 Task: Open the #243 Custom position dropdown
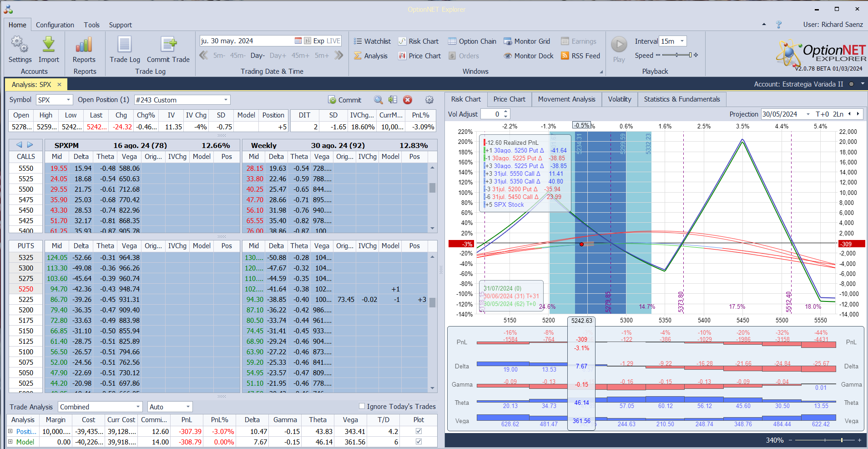(x=226, y=100)
